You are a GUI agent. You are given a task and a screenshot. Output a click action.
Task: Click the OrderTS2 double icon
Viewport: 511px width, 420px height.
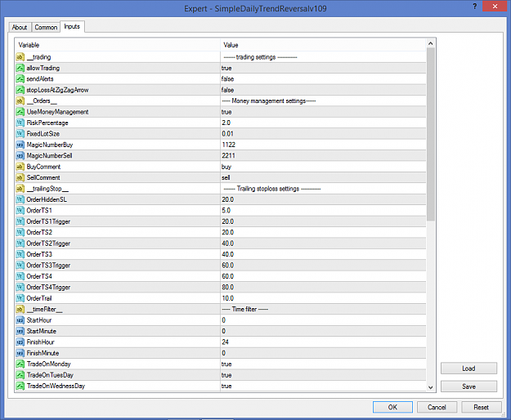(20, 232)
